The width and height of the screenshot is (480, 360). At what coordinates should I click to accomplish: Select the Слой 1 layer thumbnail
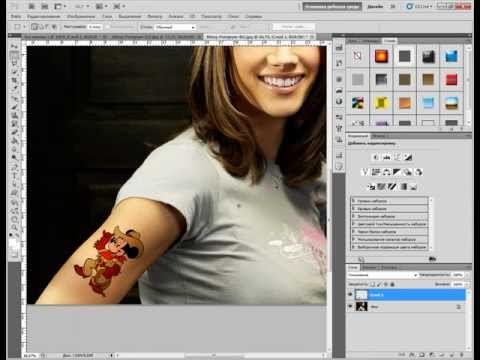[361, 294]
